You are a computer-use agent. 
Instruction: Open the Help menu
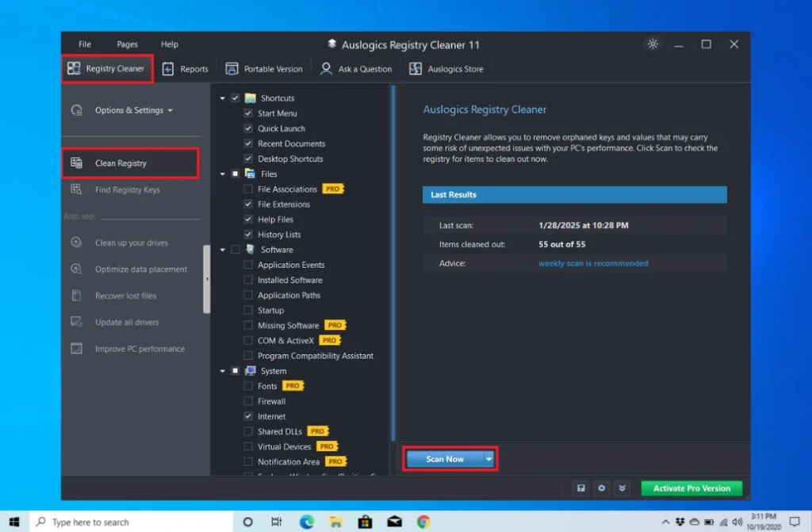click(x=169, y=44)
